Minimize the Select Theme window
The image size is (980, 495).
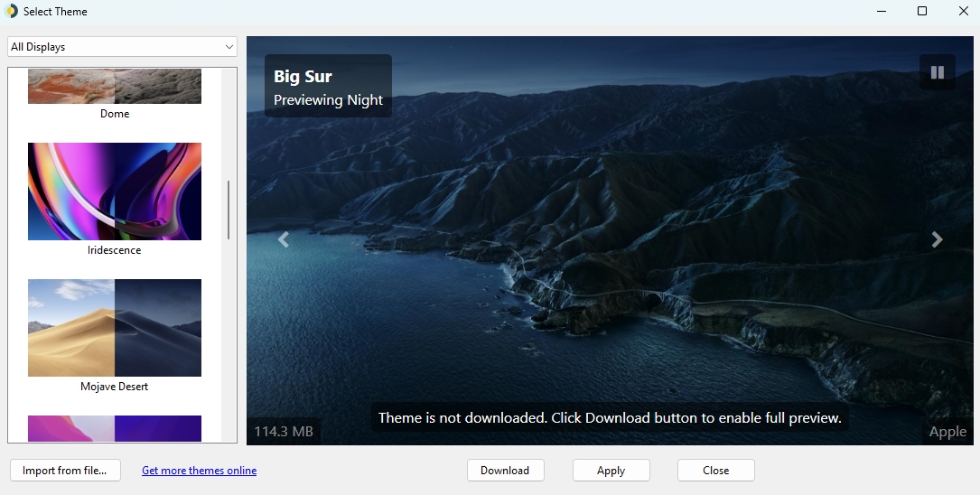point(881,12)
